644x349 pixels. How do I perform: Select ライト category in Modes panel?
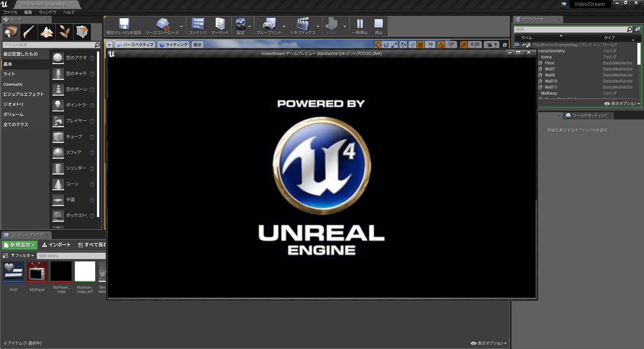pyautogui.click(x=25, y=74)
